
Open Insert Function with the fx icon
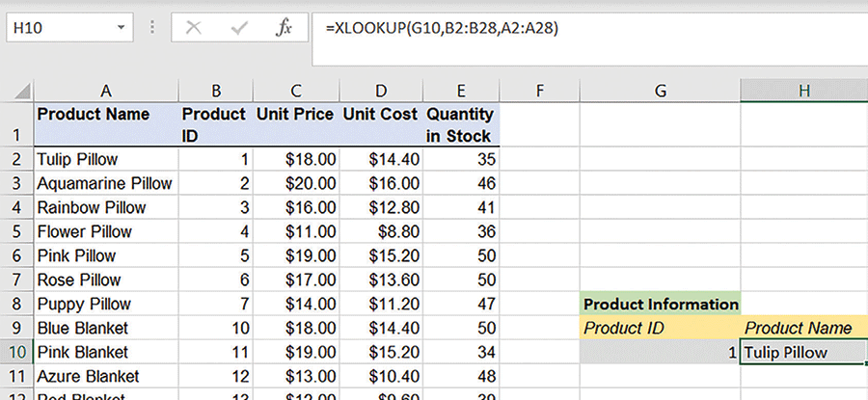[x=284, y=29]
